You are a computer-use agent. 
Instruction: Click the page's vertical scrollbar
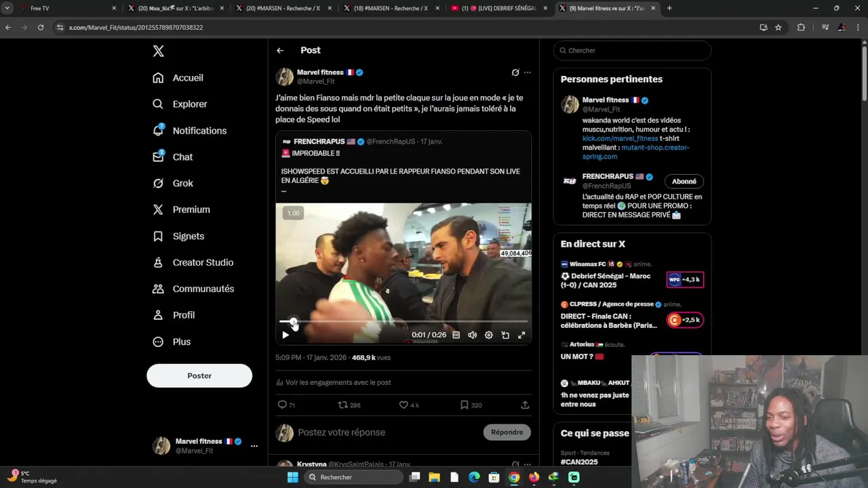864,73
